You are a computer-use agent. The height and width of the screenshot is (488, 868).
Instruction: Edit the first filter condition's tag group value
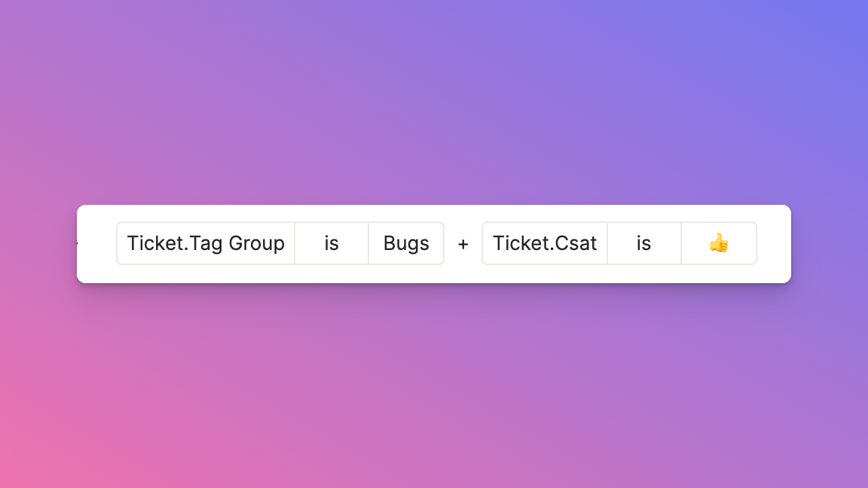point(406,243)
